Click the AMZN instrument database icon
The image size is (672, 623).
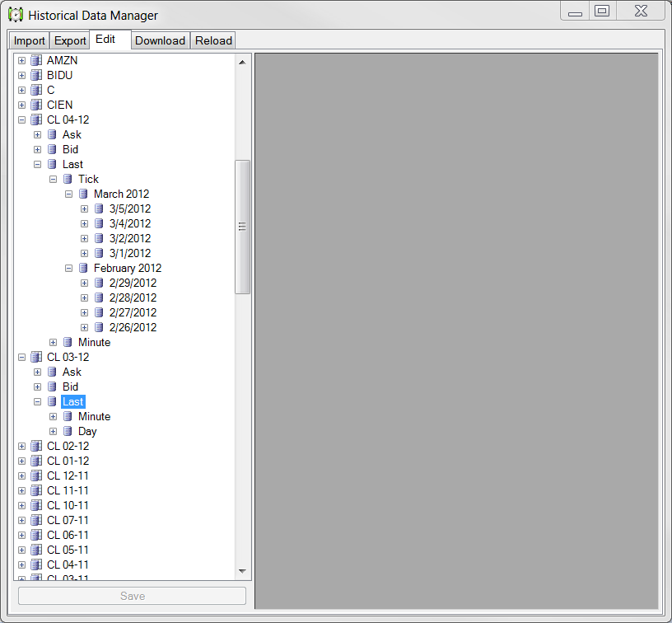point(36,60)
